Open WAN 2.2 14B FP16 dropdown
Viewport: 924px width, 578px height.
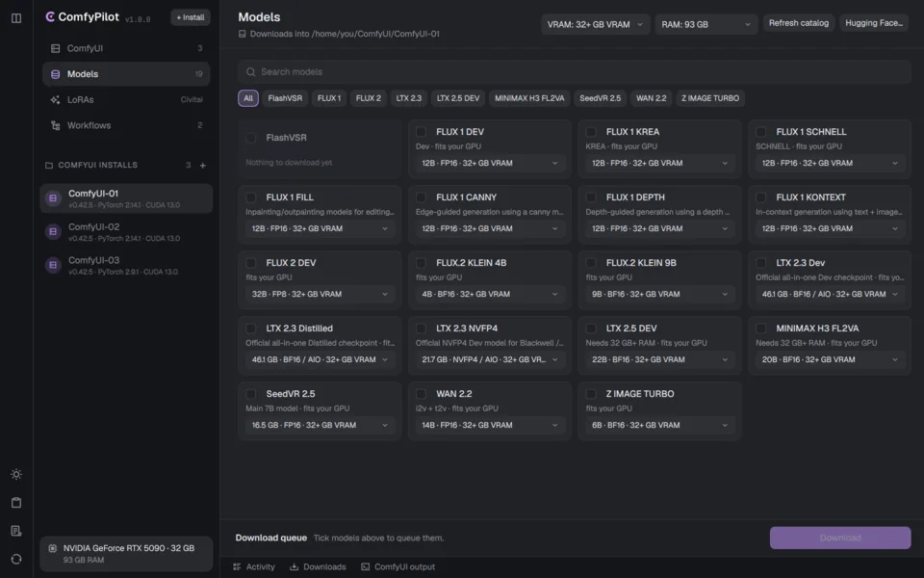click(490, 425)
